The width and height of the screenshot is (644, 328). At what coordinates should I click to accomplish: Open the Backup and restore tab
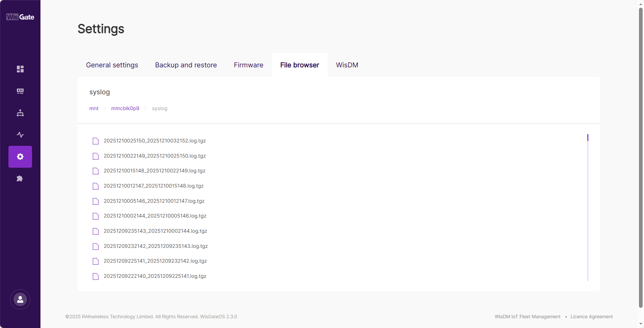click(185, 65)
